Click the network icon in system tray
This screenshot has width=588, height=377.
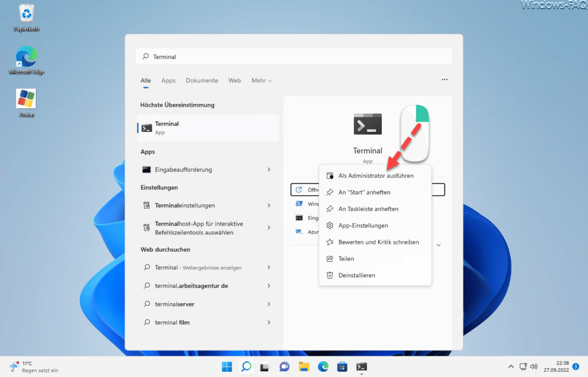click(523, 367)
